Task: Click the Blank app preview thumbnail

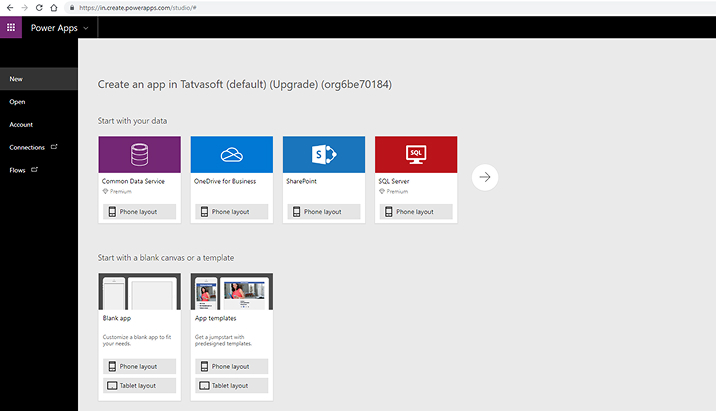Action: pyautogui.click(x=139, y=291)
